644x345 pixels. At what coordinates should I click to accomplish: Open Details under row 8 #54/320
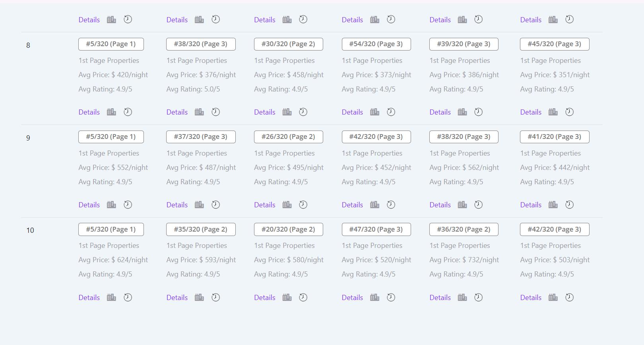352,112
